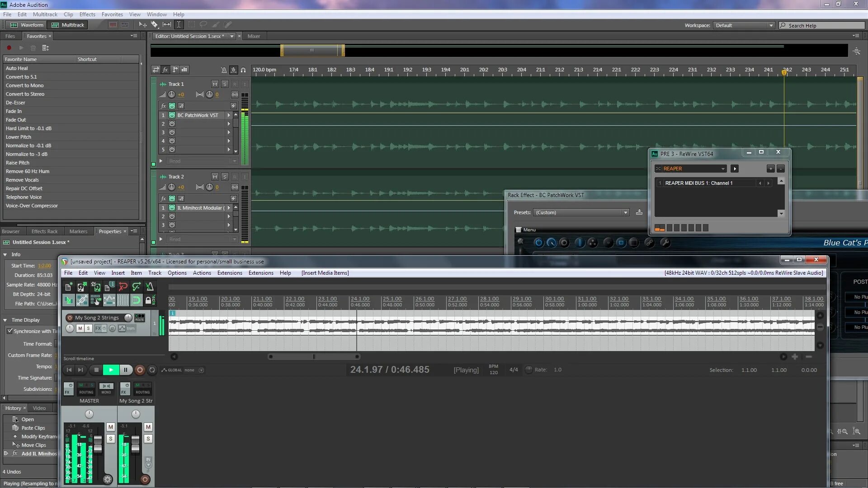Image resolution: width=868 pixels, height=488 pixels.
Task: Open the REAPER device dropdown in ReWire window
Action: (x=690, y=169)
